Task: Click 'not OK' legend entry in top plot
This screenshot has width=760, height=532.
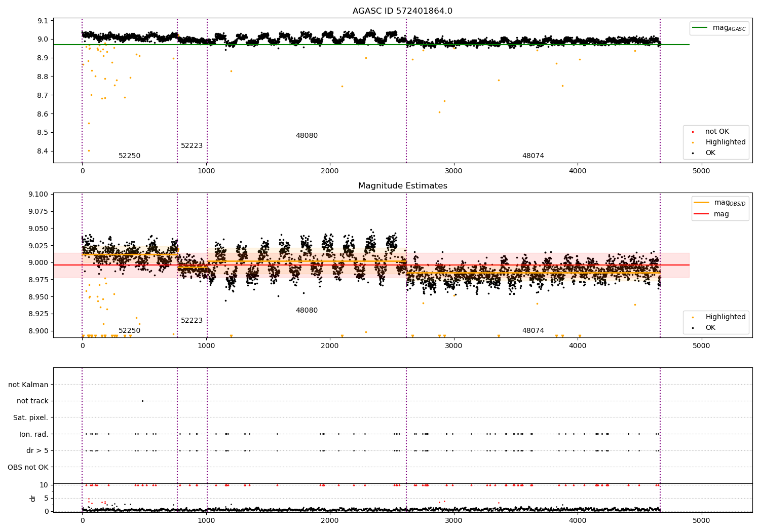Action: (x=717, y=132)
